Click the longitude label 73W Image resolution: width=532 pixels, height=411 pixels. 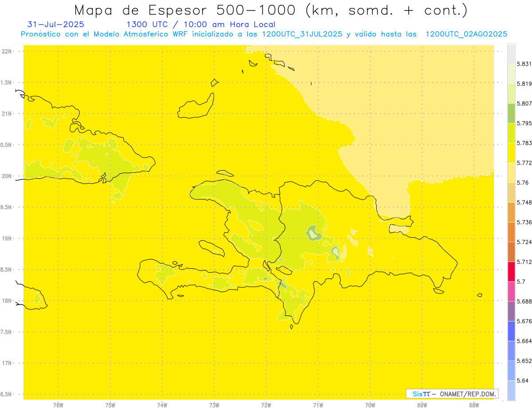point(214,405)
